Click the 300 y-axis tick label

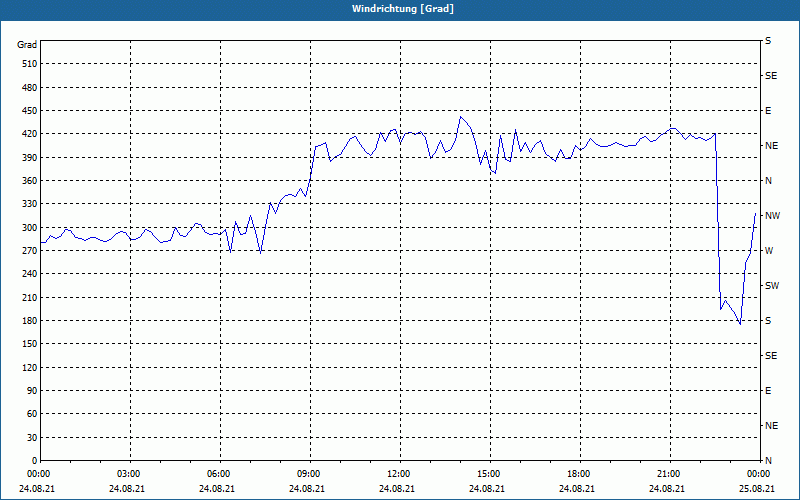pyautogui.click(x=30, y=228)
